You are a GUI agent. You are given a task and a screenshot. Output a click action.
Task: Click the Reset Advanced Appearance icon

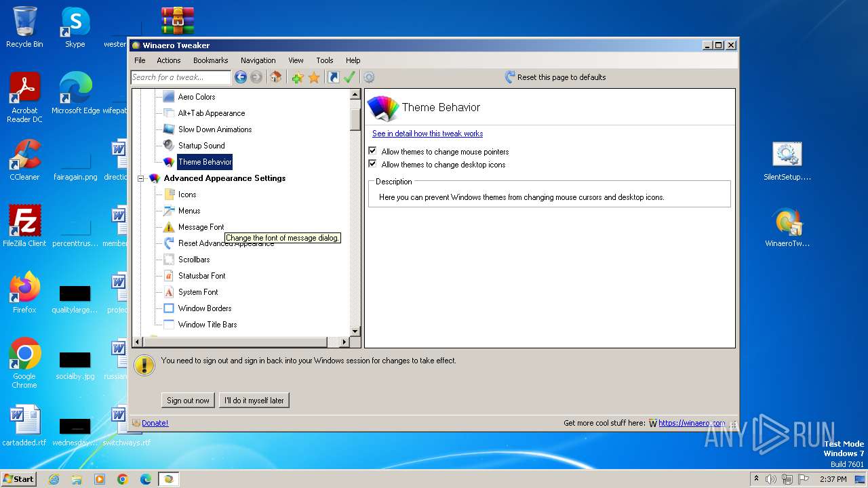169,243
